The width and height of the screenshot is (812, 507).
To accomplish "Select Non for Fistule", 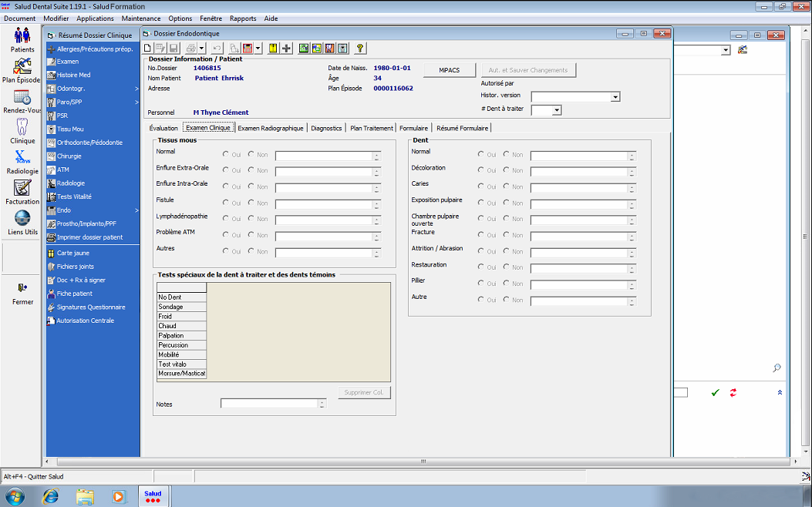I will pos(251,203).
